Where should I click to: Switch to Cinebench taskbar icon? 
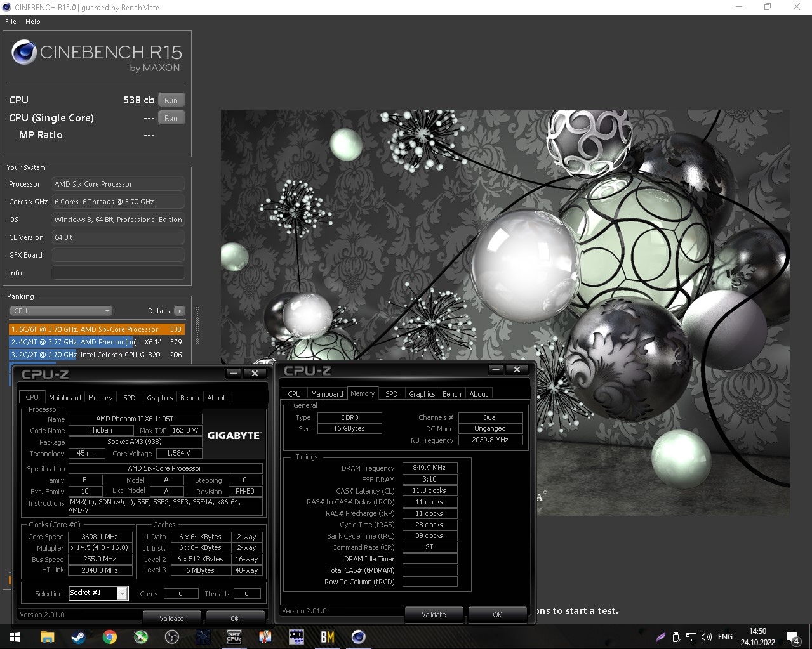[x=358, y=636]
